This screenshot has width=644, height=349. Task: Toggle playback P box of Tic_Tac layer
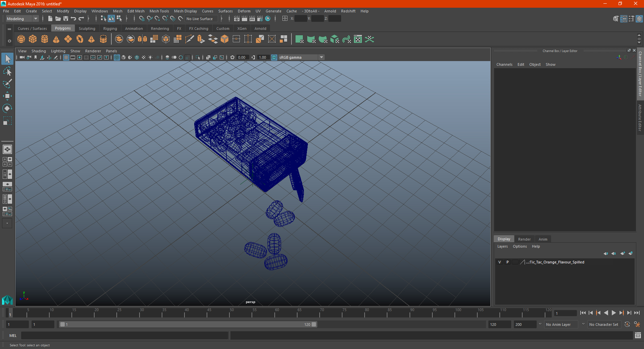[507, 262]
